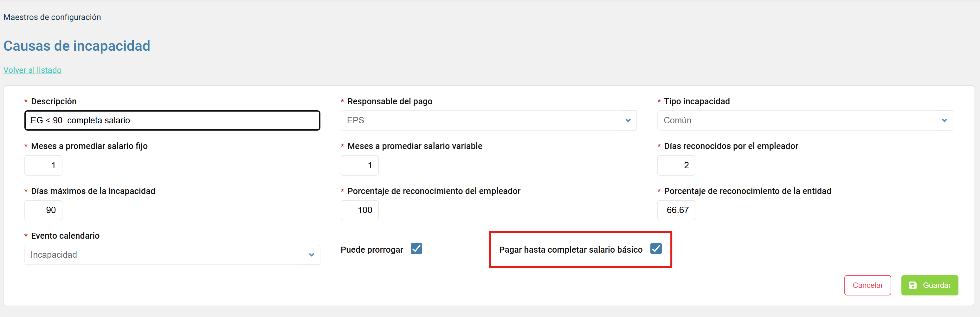Click the Pagar hasta completar salario básico label
The width and height of the screenshot is (980, 317).
571,250
